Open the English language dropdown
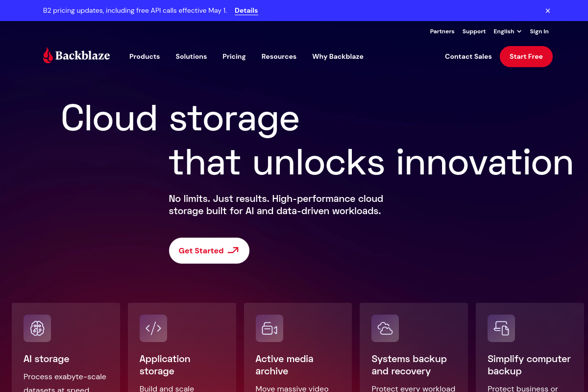Viewport: 588px width, 392px height. point(508,31)
